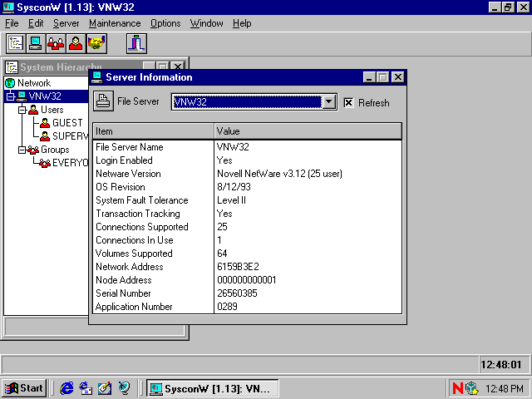Select the Login Enabled row
The height and width of the screenshot is (399, 532).
click(247, 160)
